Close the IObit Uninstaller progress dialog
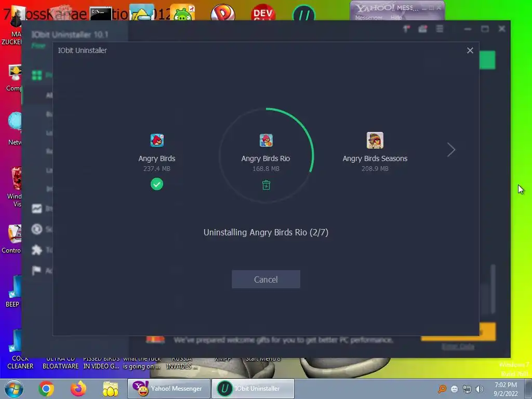This screenshot has height=399, width=532. [x=470, y=50]
